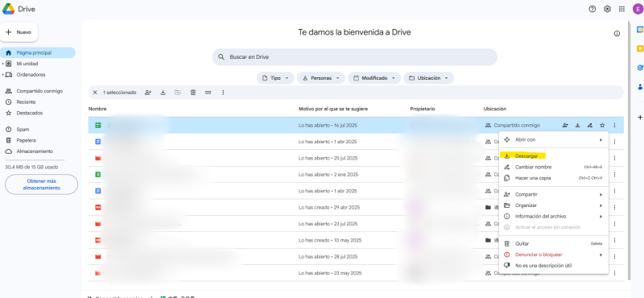Select the row opened 1 abr 2025 first
Image resolution: width=644 pixels, height=298 pixels.
[356, 142]
